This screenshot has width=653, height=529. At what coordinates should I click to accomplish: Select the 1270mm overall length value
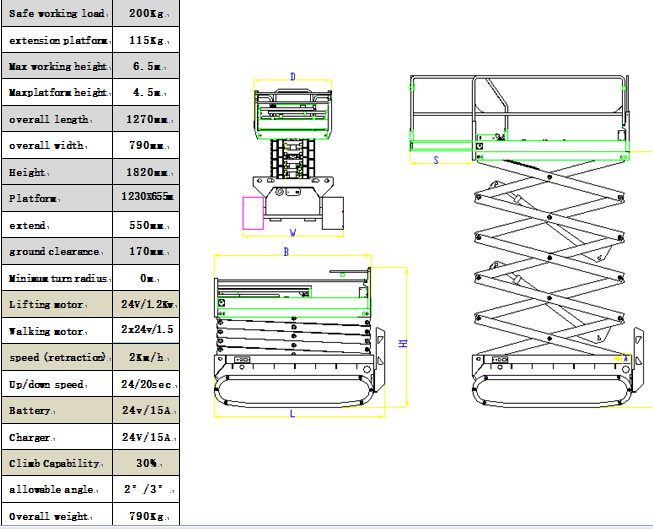click(x=148, y=119)
